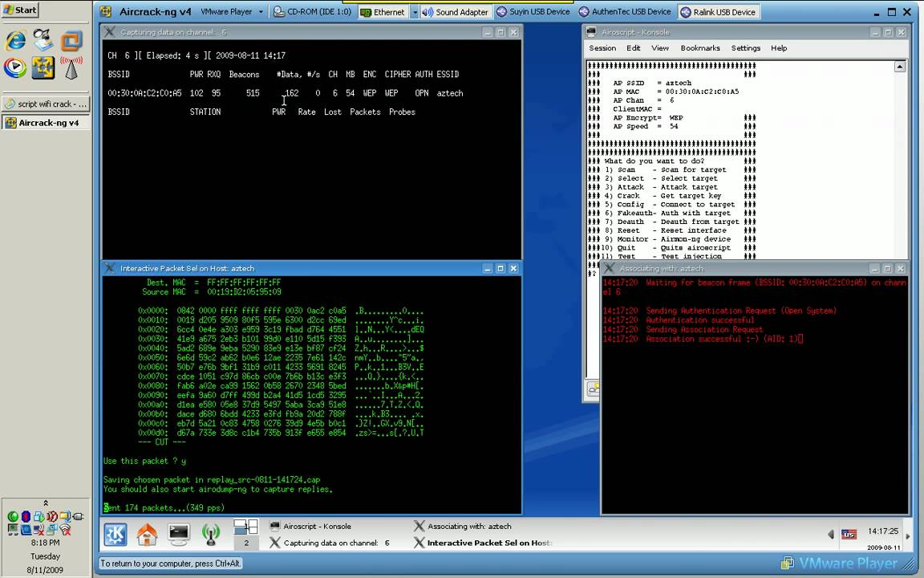924x578 pixels.
Task: Select the Aircrack-ng v4 taskbar button
Action: pyautogui.click(x=46, y=123)
